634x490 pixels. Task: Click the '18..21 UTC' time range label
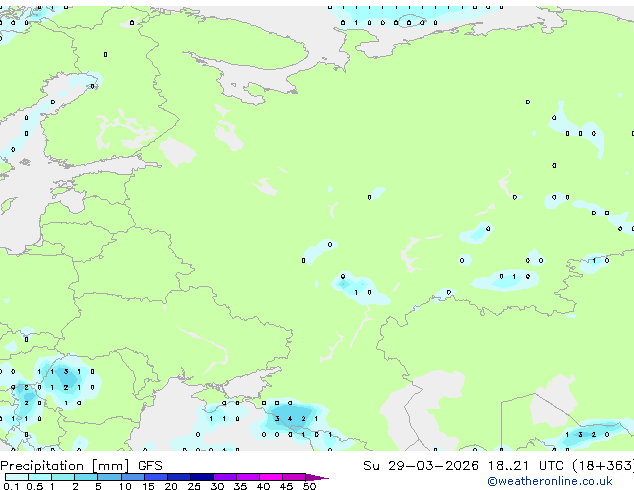point(525,466)
